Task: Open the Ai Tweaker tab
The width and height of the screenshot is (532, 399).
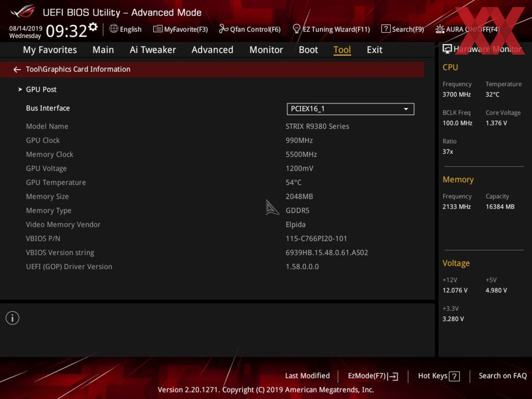Action: (x=153, y=50)
